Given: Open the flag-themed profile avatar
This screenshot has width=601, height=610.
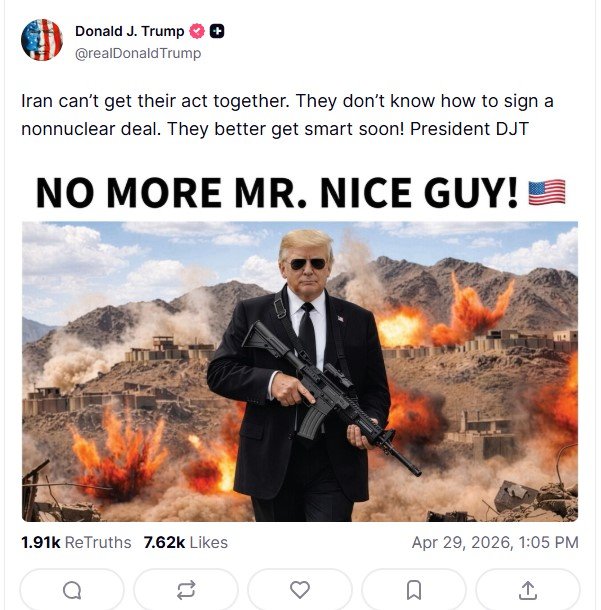Looking at the screenshot, I should pyautogui.click(x=42, y=40).
